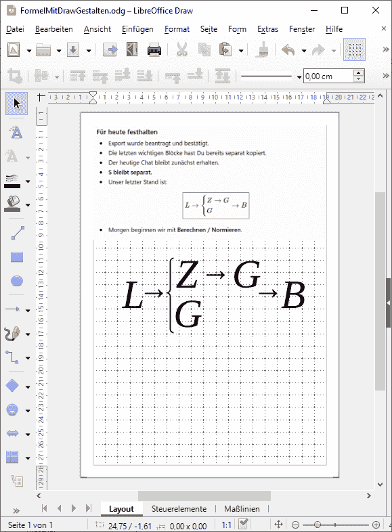Click the zoom out minus button

(295, 525)
